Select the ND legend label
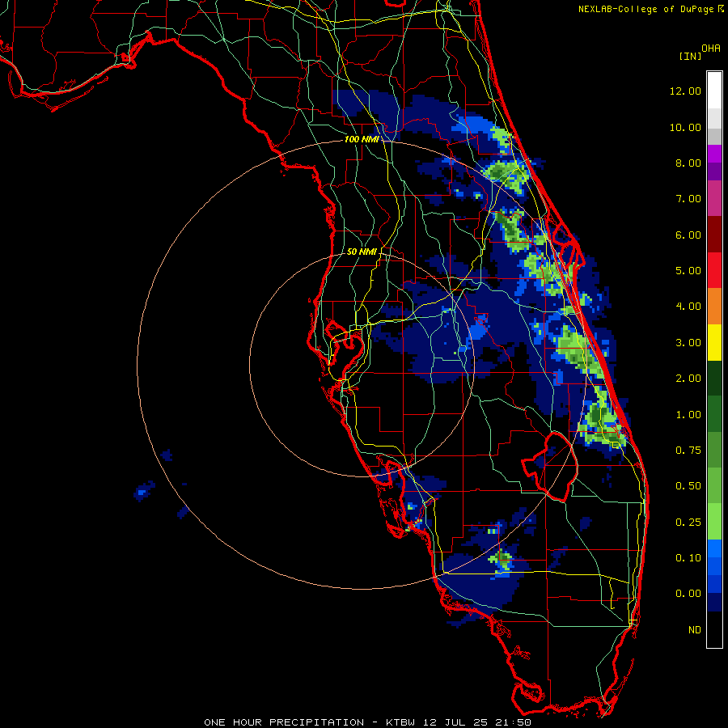728x728 pixels. tap(695, 630)
